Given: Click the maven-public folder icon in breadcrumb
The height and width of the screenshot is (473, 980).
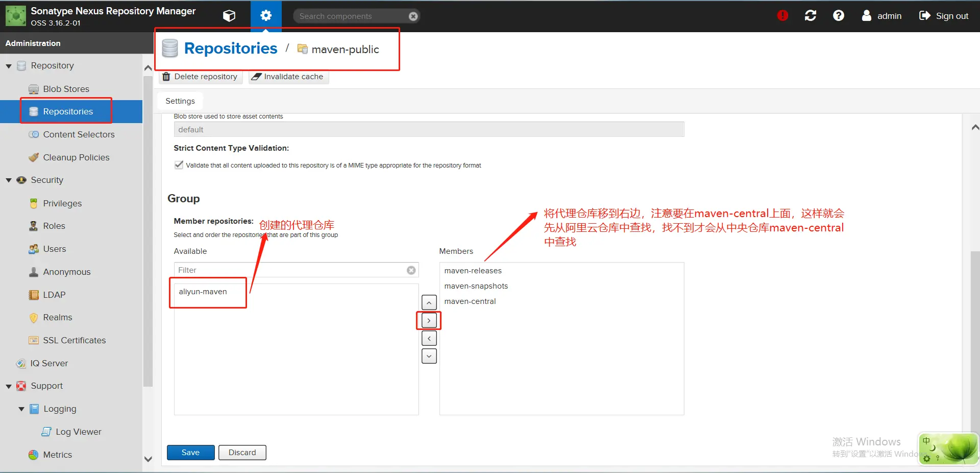Looking at the screenshot, I should click(303, 49).
